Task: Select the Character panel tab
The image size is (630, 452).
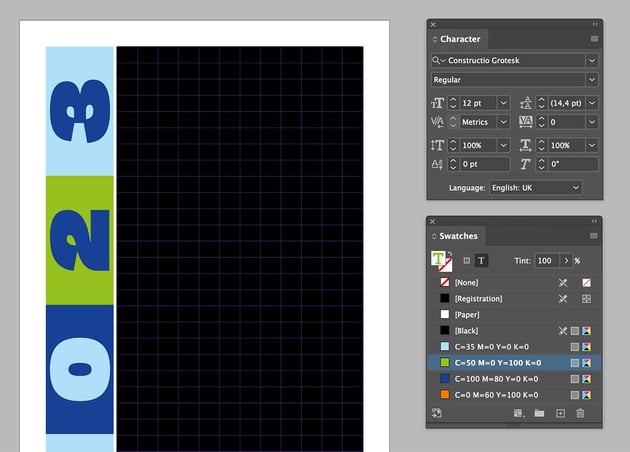Action: [x=460, y=39]
